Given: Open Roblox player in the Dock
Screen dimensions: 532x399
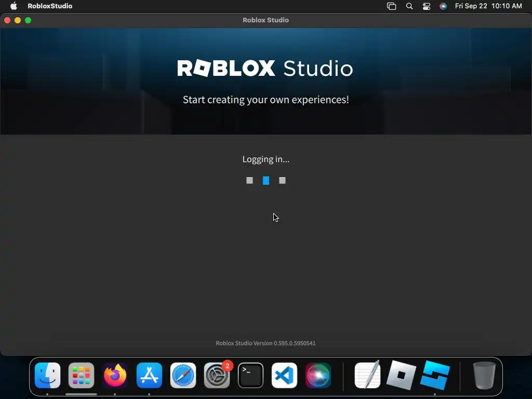Looking at the screenshot, I should click(x=402, y=375).
